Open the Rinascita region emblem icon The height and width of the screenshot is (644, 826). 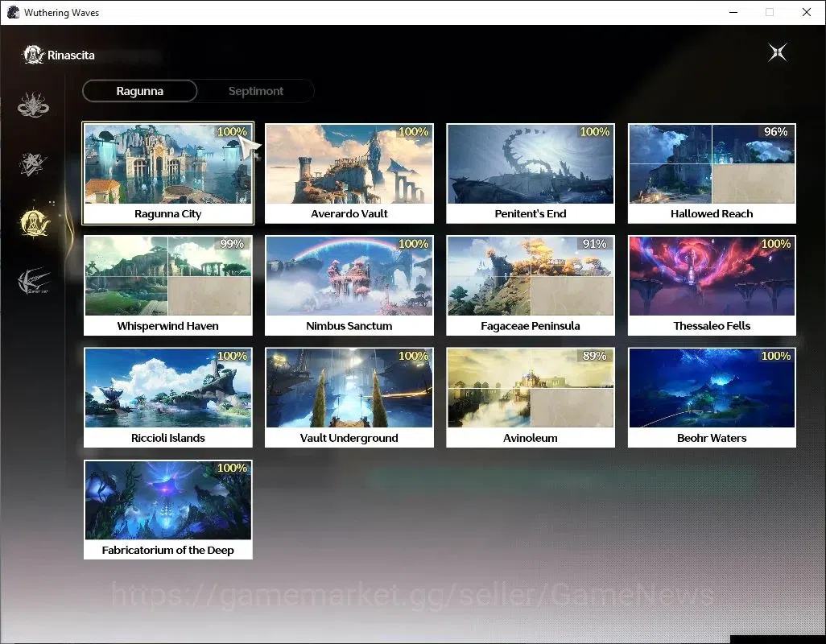tap(33, 55)
